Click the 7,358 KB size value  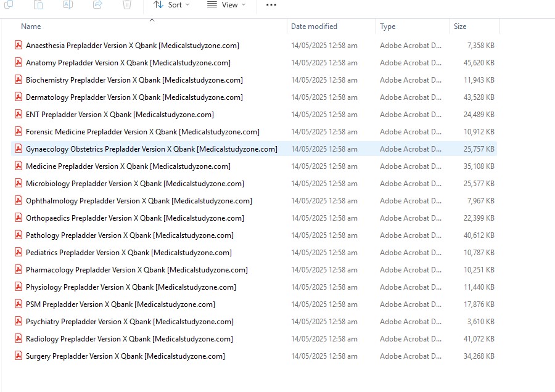[480, 45]
